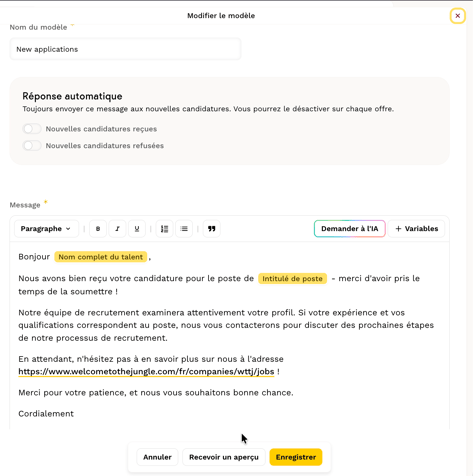Request a preview via Recevoir un aperçu
This screenshot has width=473, height=476.
(224, 457)
